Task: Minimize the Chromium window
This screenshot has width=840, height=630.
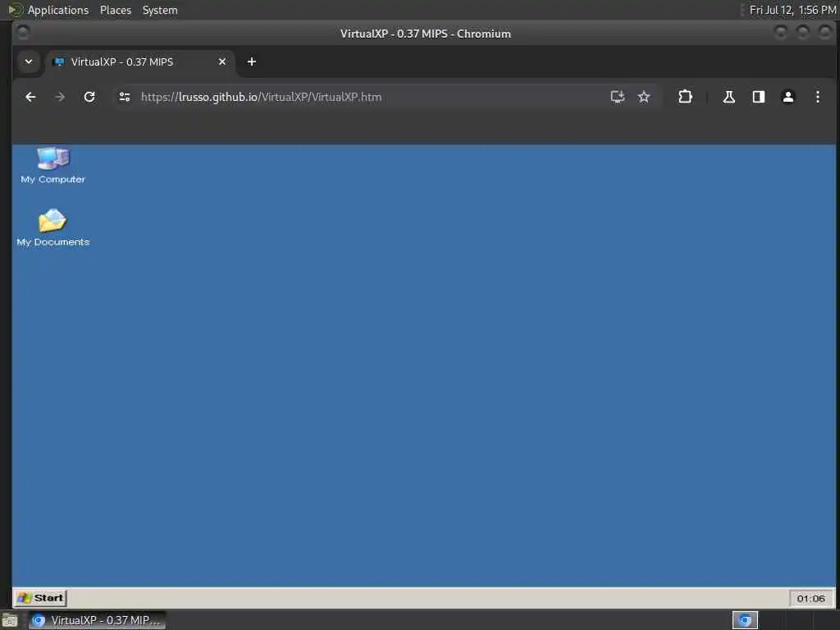Action: tap(781, 33)
